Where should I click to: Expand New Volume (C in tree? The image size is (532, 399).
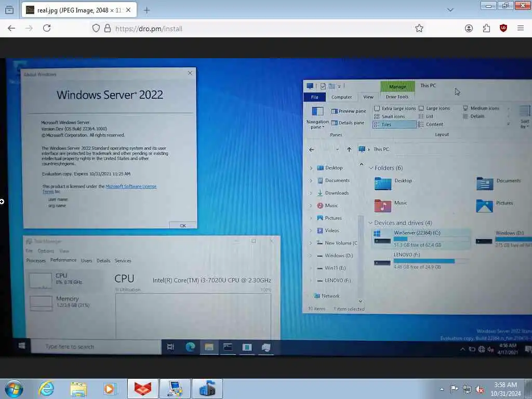click(x=311, y=243)
